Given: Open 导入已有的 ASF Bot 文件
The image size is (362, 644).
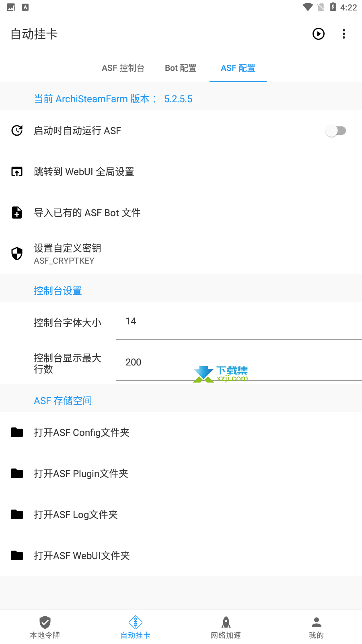Looking at the screenshot, I should (x=181, y=213).
